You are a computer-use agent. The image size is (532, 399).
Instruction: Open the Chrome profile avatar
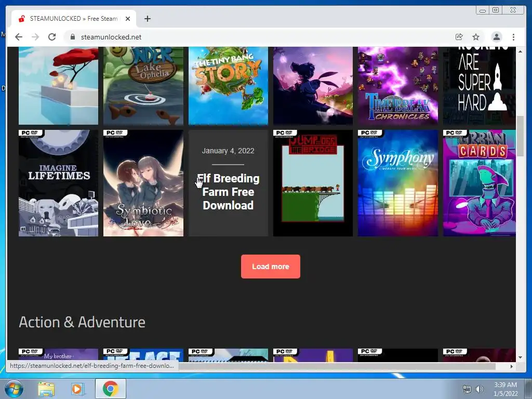pyautogui.click(x=497, y=37)
